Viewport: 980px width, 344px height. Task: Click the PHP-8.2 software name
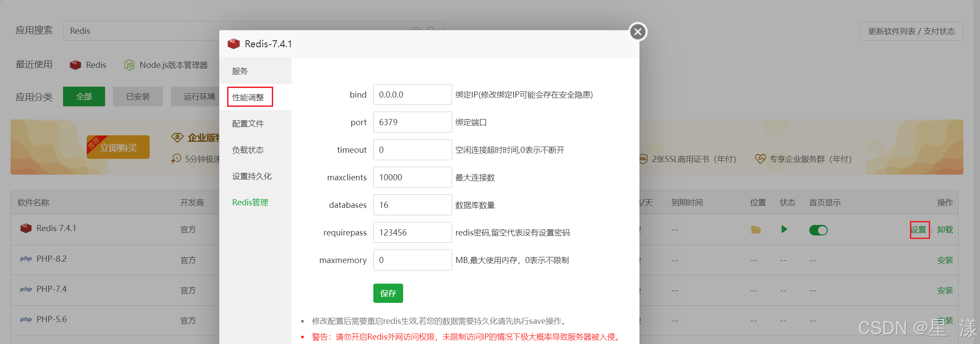[x=52, y=259]
